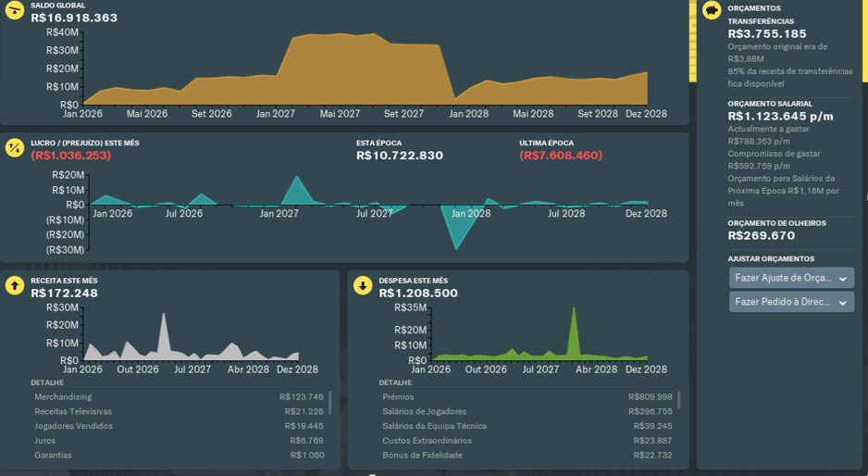Click the Salários de Jogadores amount R$296.755
Image resolution: width=868 pixels, height=476 pixels.
[651, 411]
